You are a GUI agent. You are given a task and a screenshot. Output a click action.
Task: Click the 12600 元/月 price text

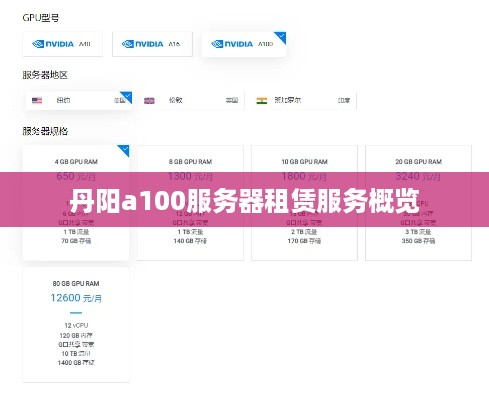click(x=76, y=298)
